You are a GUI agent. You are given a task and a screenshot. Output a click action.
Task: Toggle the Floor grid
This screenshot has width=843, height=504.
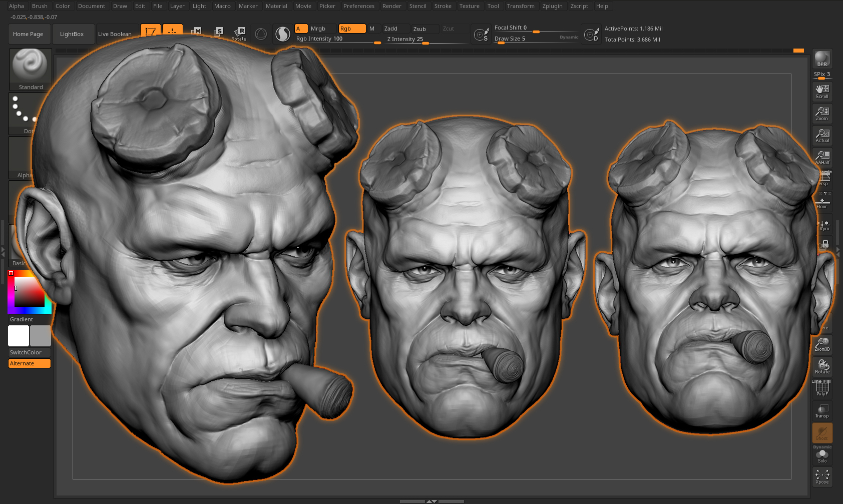(822, 202)
